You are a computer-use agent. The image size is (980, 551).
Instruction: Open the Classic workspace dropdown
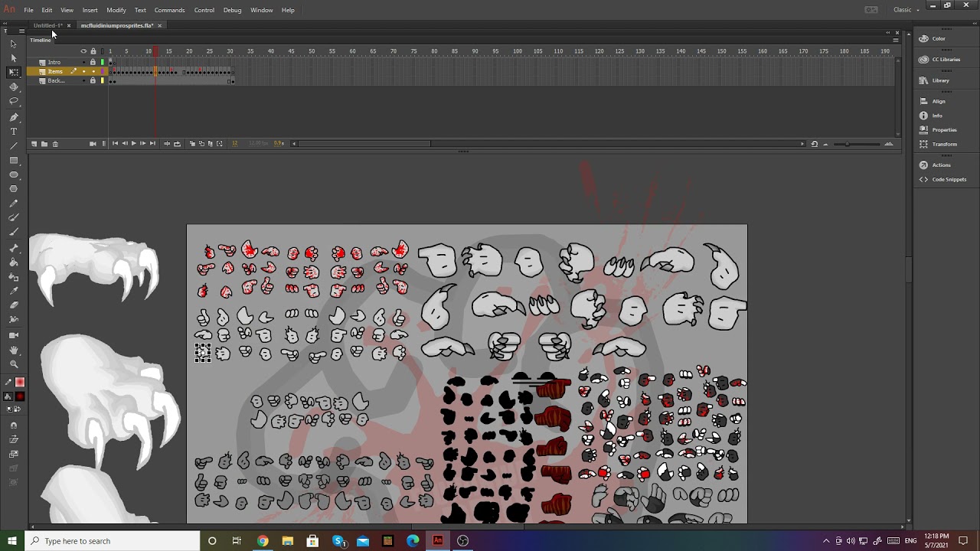coord(906,10)
